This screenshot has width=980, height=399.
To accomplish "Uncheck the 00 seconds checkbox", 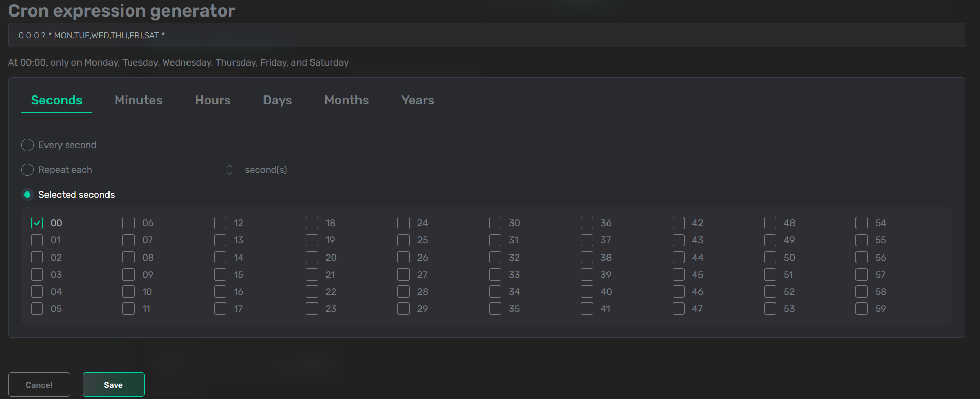I will [37, 223].
